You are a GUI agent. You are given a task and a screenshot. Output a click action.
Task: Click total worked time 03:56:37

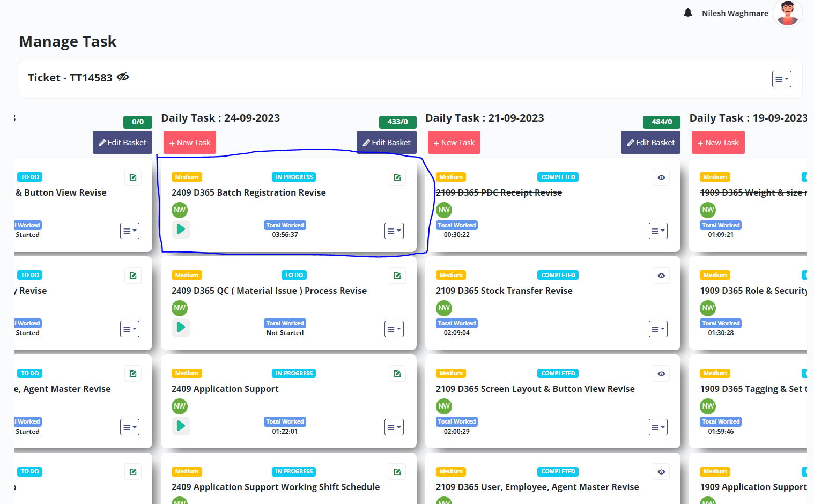[x=285, y=235]
